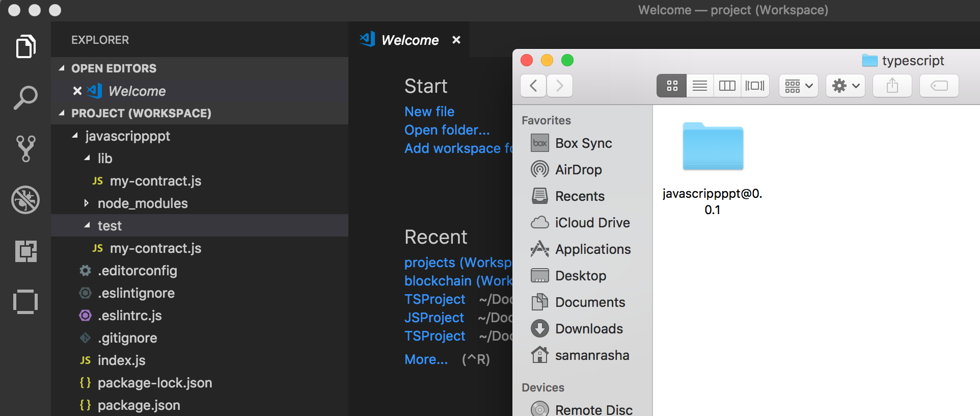Open the Source Control view
This screenshot has height=416, width=980.
(25, 148)
